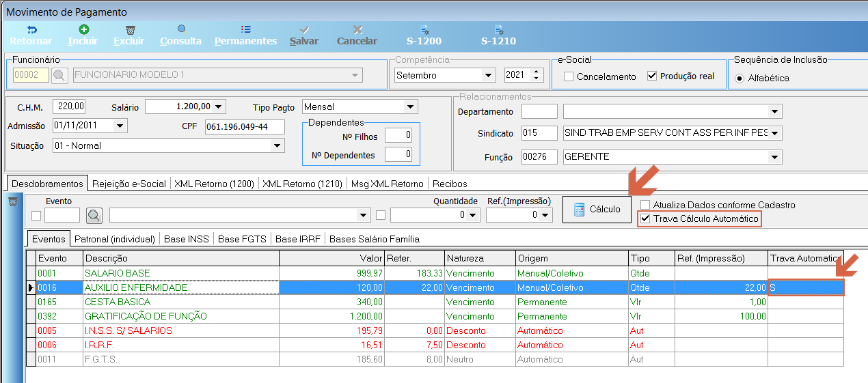
Task: Click the Evento search magnifier icon
Action: click(x=94, y=216)
